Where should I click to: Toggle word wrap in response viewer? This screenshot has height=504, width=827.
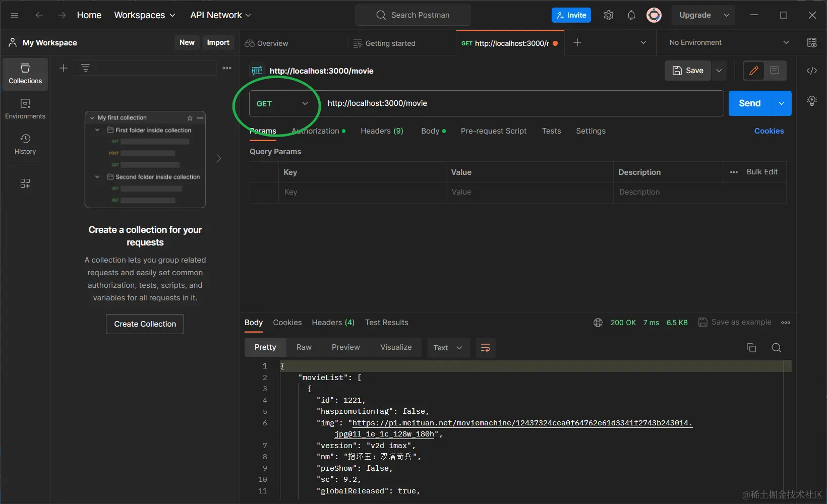click(x=486, y=348)
